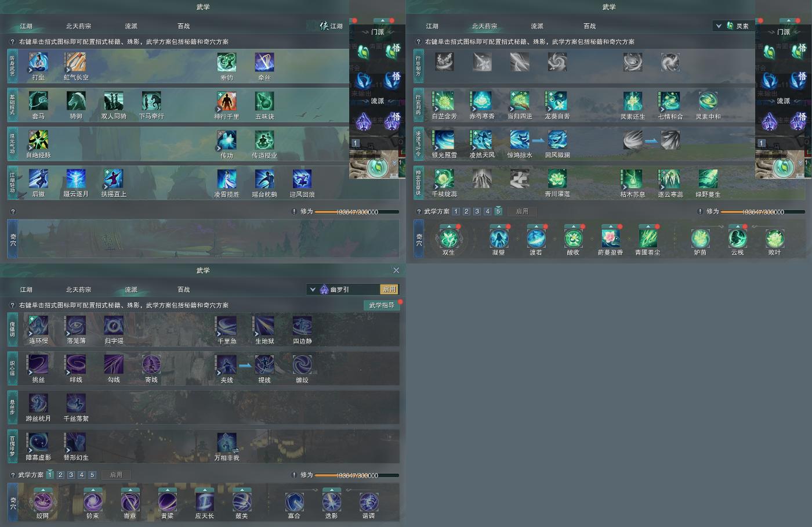812x527 pixels.
Task: Select the 谐调 talent icon
Action: pyautogui.click(x=369, y=502)
